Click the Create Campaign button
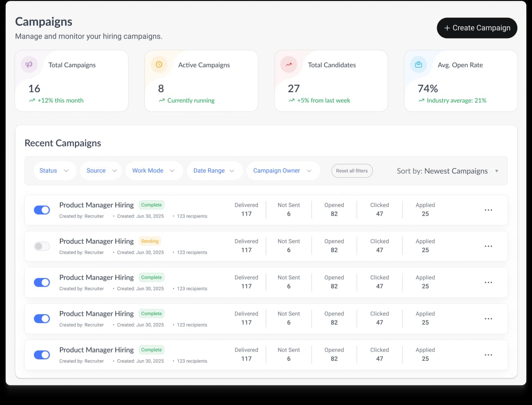532x405 pixels. tap(477, 27)
